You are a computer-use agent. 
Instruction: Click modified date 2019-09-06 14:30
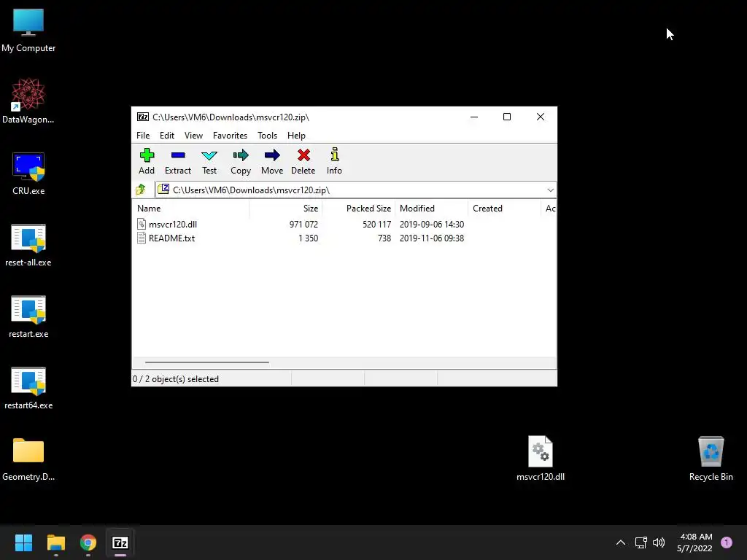(432, 225)
